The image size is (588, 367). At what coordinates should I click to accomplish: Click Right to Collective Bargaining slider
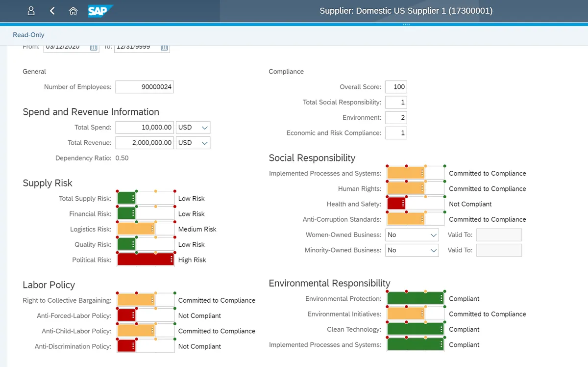coord(146,300)
